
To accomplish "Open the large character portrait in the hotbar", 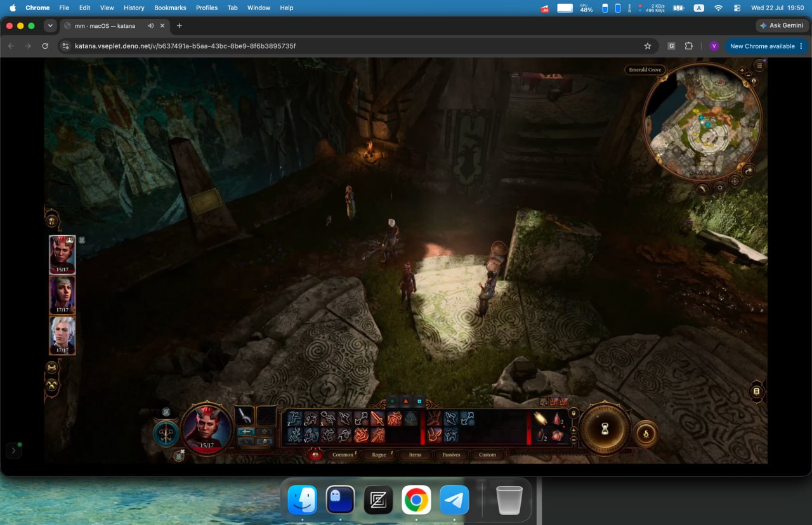I will tap(207, 428).
